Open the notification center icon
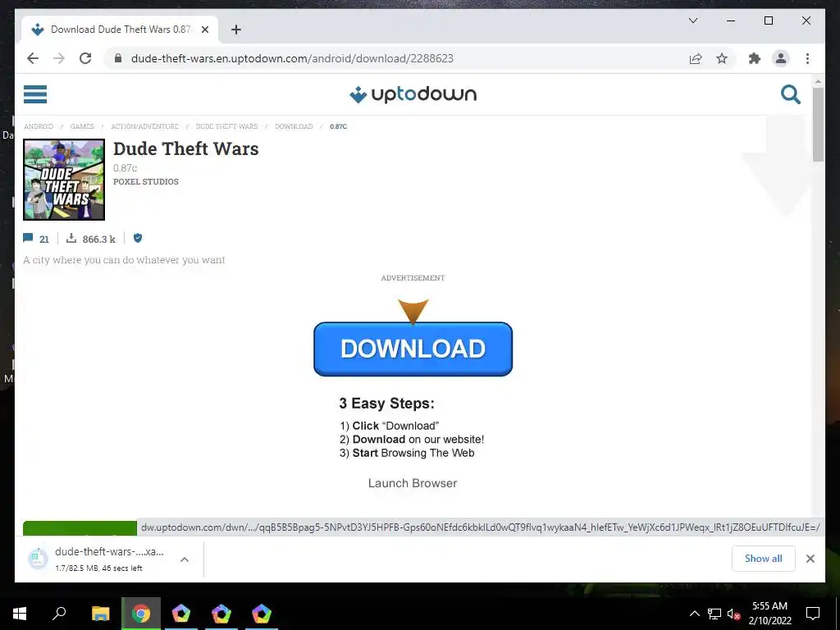This screenshot has width=840, height=630. pos(813,614)
